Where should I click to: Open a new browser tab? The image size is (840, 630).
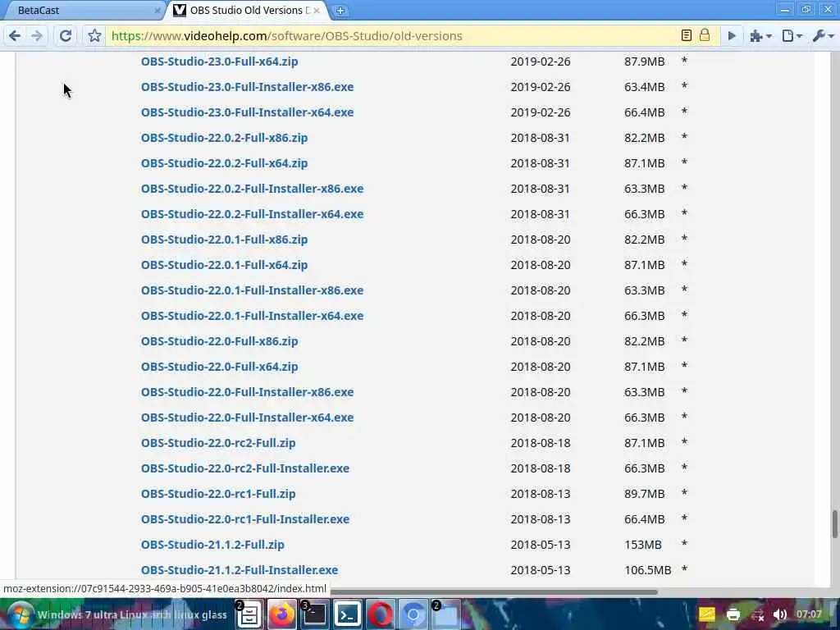pos(340,10)
